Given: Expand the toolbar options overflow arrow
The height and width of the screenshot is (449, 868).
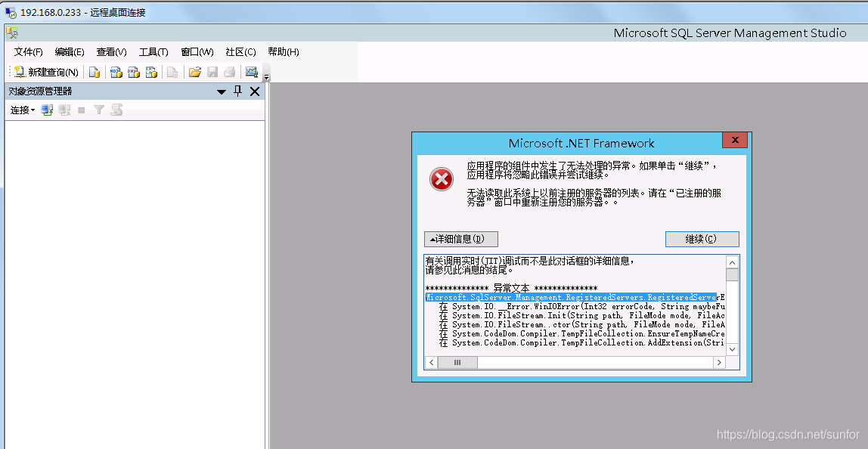Looking at the screenshot, I should tap(266, 76).
